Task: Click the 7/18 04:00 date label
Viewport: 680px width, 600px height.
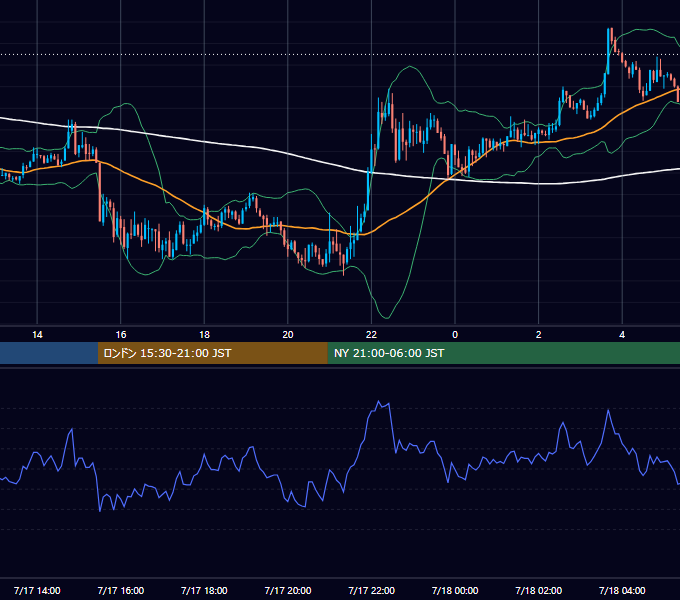Action: pyautogui.click(x=622, y=590)
